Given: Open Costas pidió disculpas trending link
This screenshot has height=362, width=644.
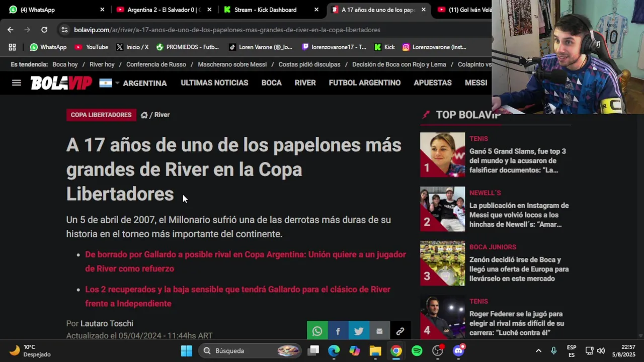Looking at the screenshot, I should (x=309, y=64).
